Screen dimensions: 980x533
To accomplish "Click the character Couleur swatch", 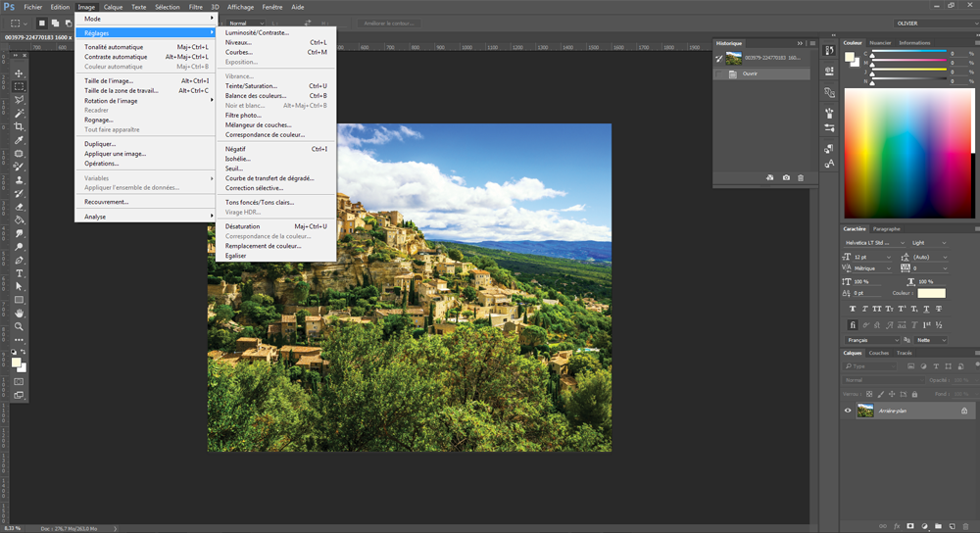I will 931,292.
